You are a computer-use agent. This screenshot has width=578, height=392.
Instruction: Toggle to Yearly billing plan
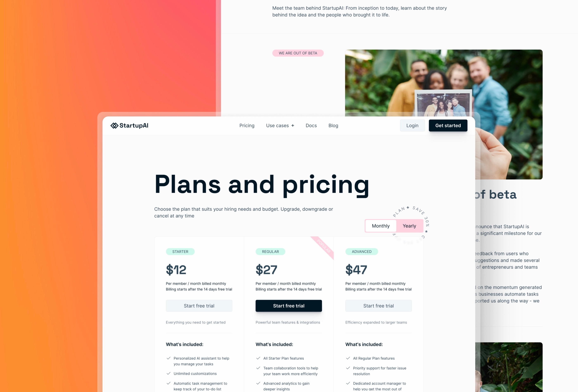click(409, 226)
